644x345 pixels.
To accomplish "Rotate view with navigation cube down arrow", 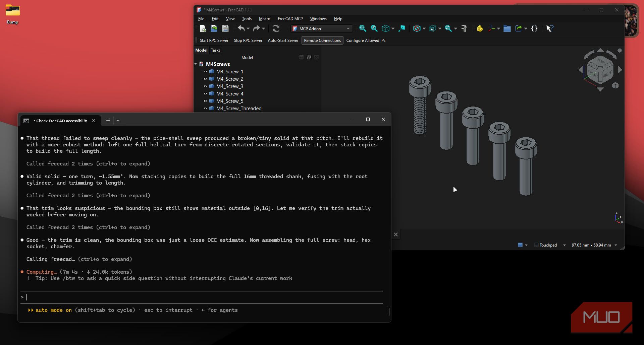I will click(600, 89).
